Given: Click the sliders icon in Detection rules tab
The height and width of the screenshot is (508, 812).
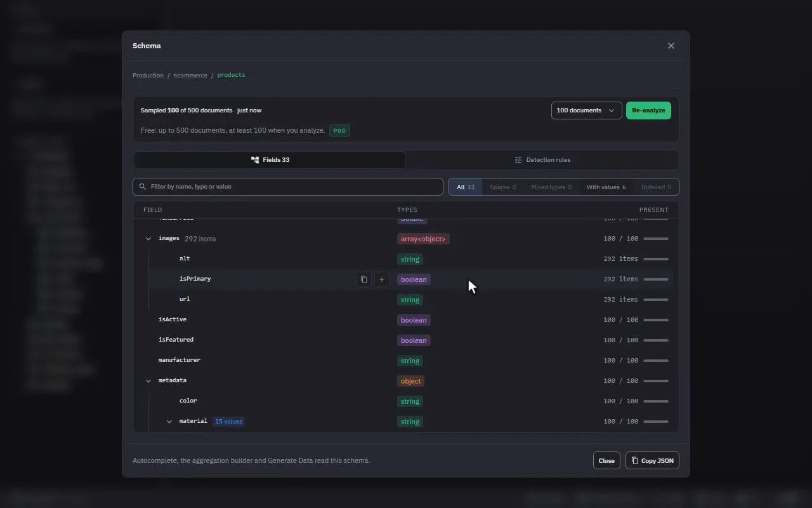Looking at the screenshot, I should click(x=518, y=160).
